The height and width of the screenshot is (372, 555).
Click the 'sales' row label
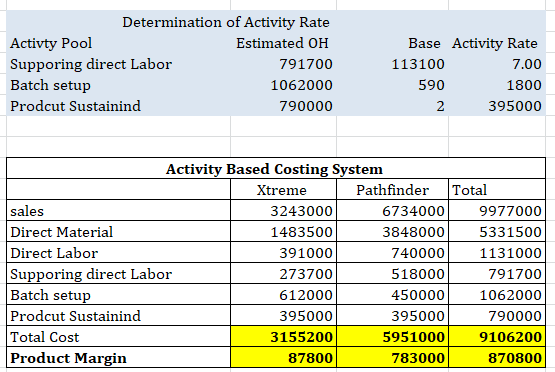(27, 211)
